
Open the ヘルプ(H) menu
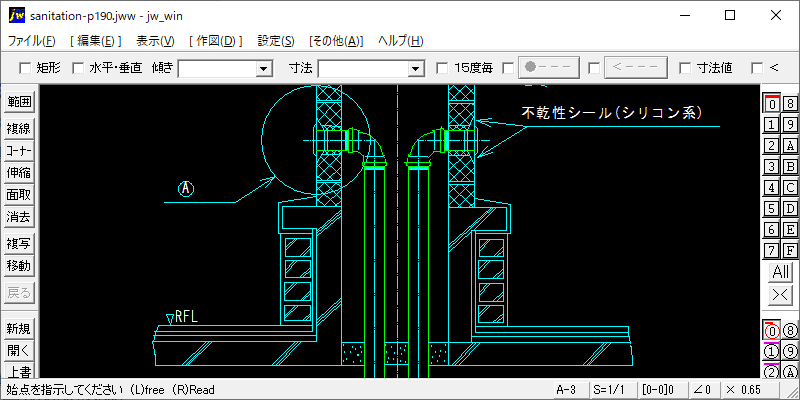[401, 41]
